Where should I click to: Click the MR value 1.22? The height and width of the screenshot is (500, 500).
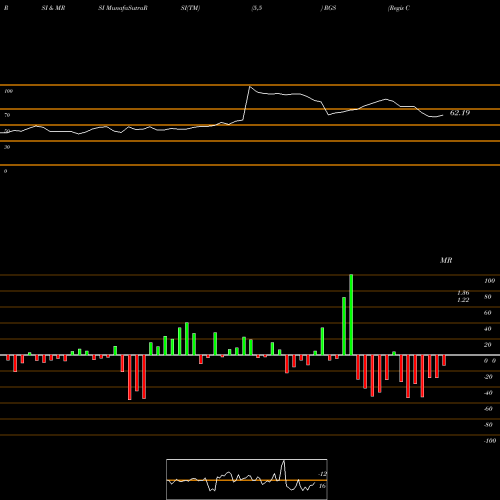pyautogui.click(x=463, y=300)
